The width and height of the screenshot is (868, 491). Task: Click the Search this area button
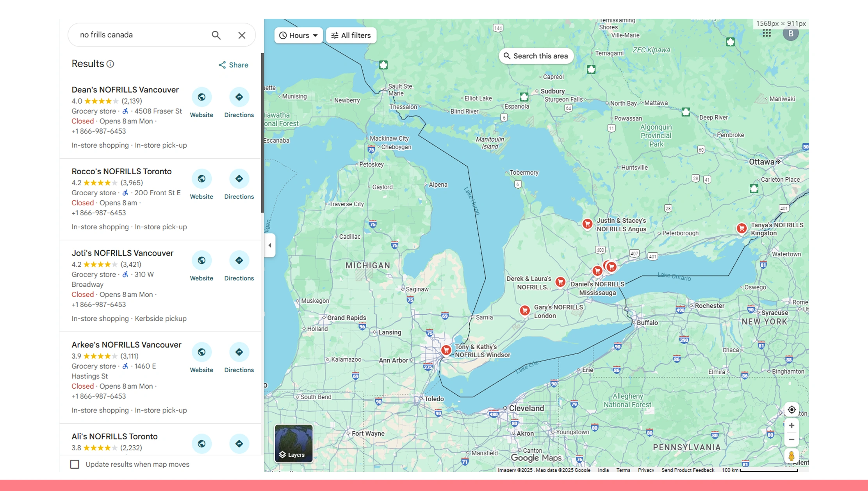[535, 56]
